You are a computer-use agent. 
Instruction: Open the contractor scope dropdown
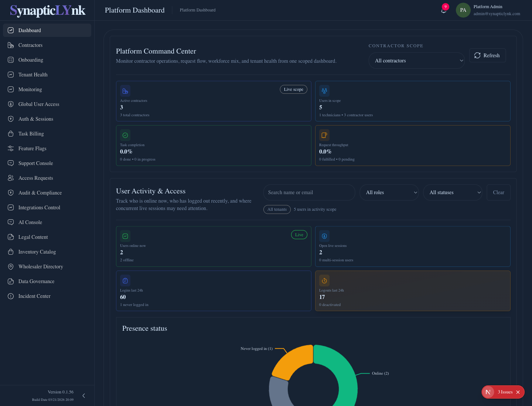pos(416,61)
